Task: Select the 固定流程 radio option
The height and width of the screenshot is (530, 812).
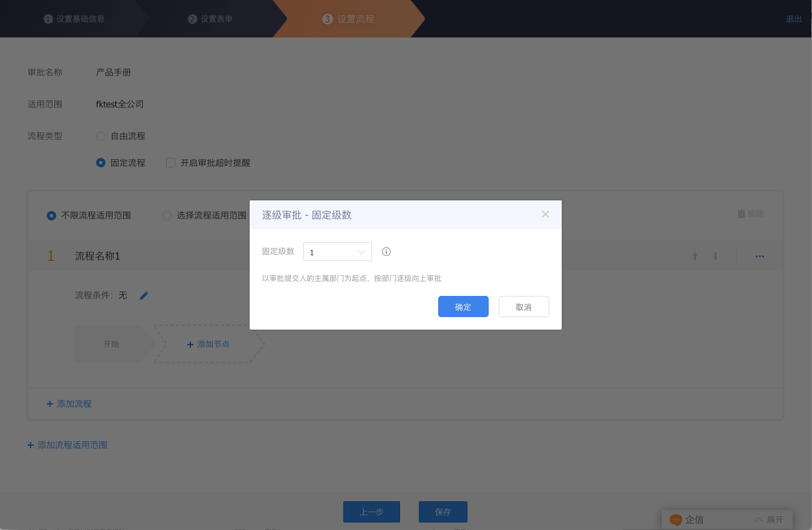Action: coord(100,162)
